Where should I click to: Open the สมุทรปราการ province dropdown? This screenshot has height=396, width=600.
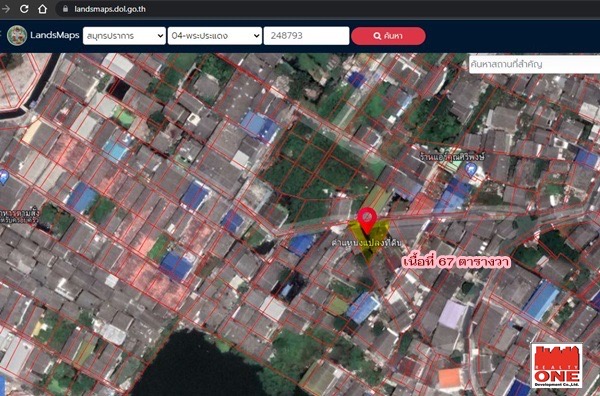pyautogui.click(x=124, y=36)
